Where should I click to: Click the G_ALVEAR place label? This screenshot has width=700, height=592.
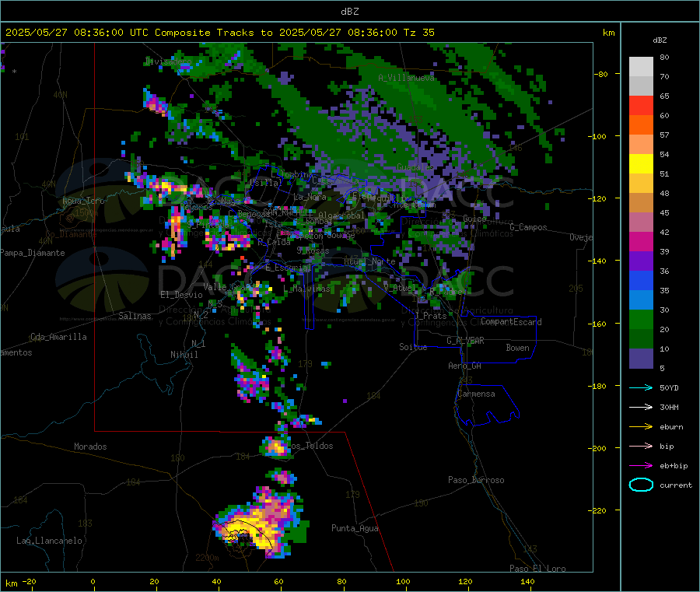pos(465,341)
